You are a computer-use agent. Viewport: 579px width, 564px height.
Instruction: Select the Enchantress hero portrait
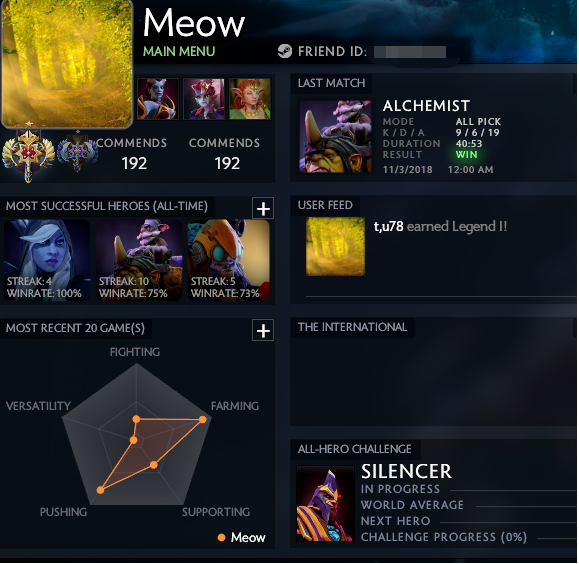[x=250, y=99]
